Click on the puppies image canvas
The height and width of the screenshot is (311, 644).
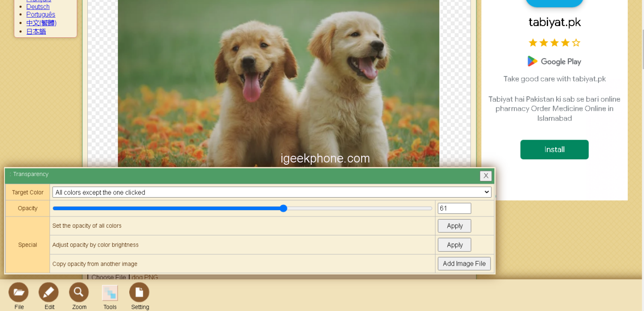pos(278,81)
